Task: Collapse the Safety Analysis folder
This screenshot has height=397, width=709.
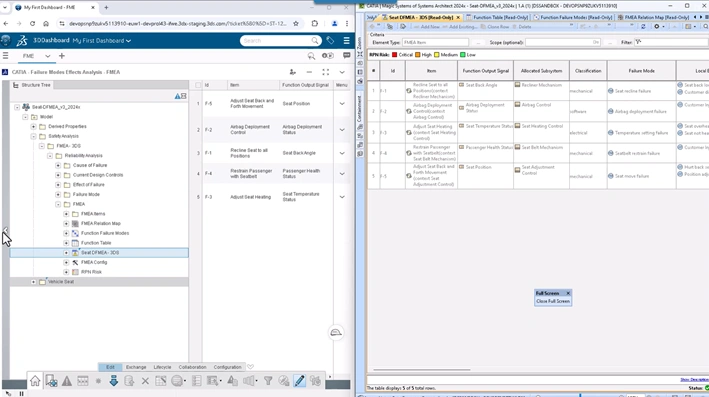Action: pyautogui.click(x=33, y=136)
